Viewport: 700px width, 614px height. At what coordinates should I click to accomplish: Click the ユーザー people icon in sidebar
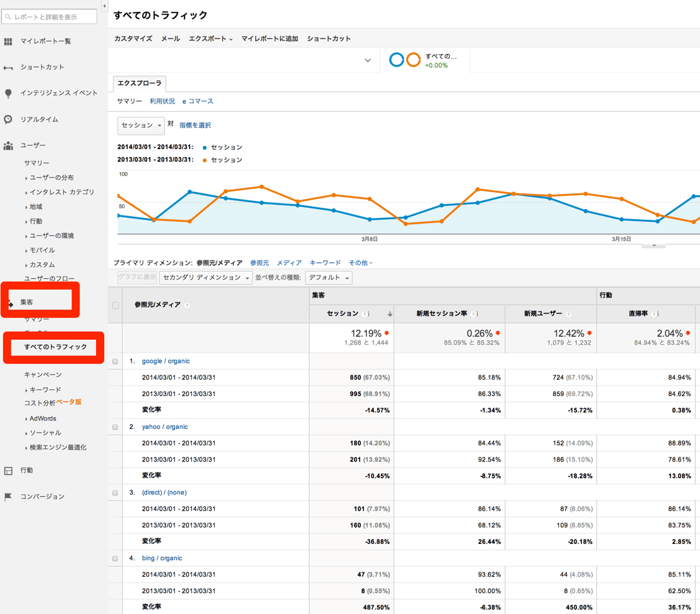[8, 146]
